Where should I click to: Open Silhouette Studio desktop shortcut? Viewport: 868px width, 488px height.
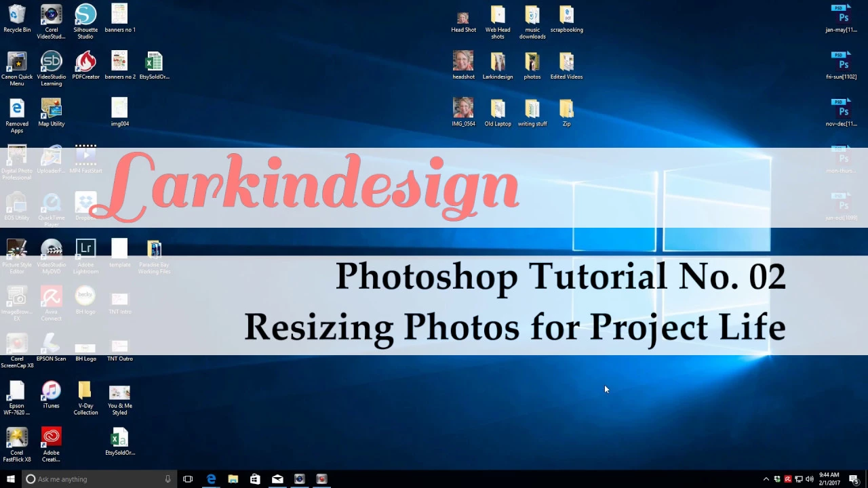pos(85,22)
